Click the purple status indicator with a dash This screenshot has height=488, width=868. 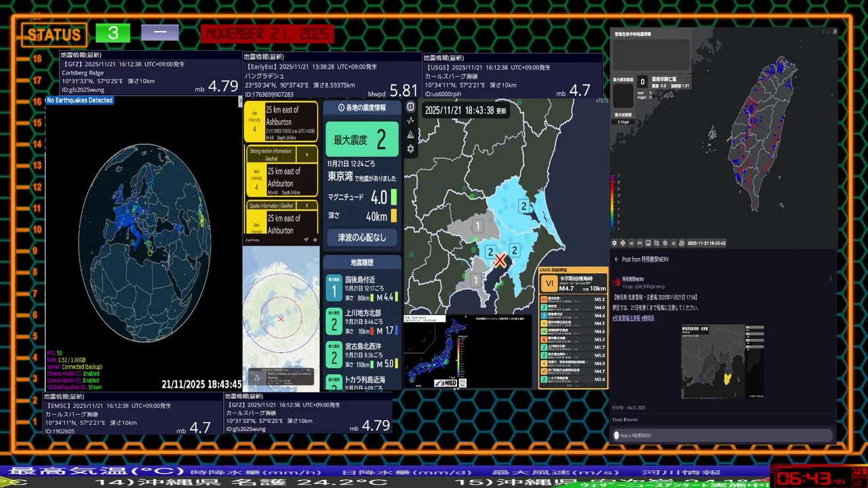click(160, 33)
